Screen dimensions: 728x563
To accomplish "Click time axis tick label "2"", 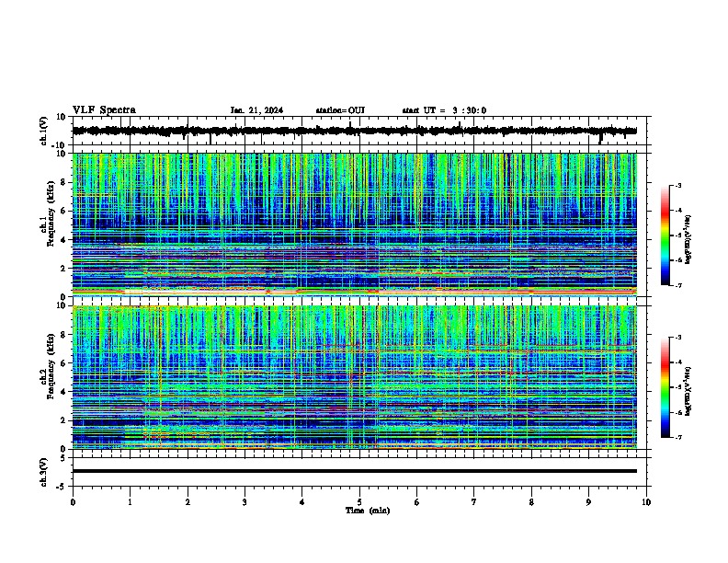I will pos(188,502).
